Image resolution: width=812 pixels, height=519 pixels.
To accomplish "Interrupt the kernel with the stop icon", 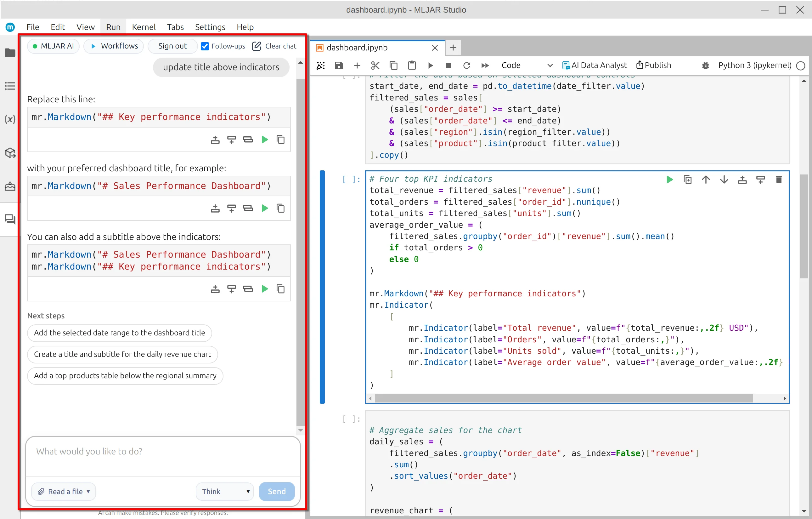I will (448, 66).
